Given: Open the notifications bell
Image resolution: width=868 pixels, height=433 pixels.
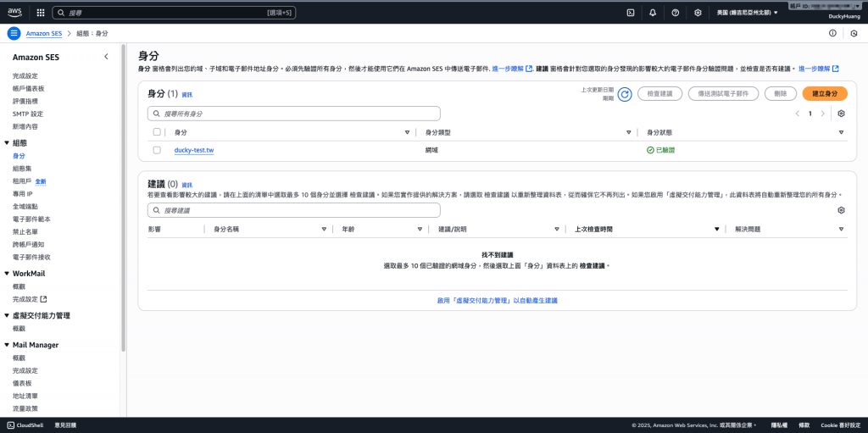Looking at the screenshot, I should click(653, 13).
